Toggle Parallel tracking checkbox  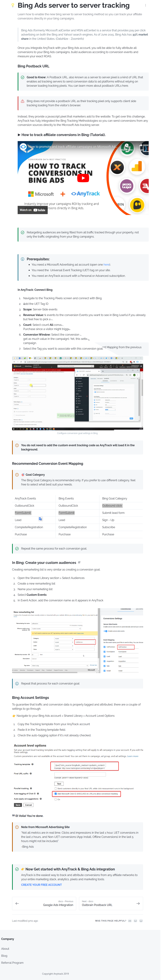55,789
